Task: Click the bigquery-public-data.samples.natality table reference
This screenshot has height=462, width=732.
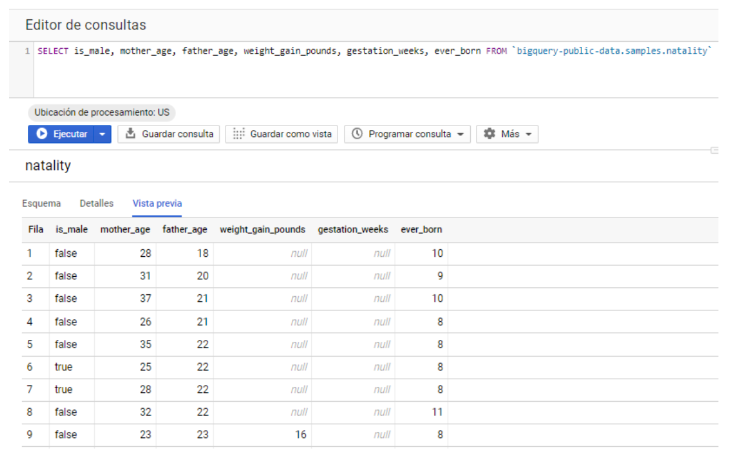Action: tap(612, 51)
